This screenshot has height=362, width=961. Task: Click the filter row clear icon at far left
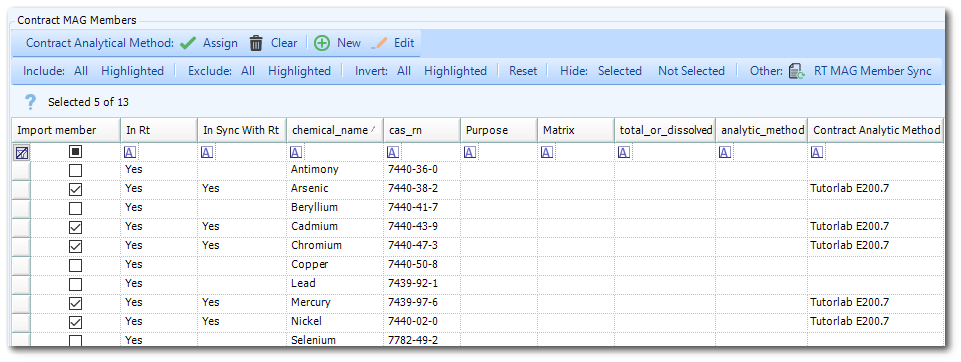click(x=21, y=153)
